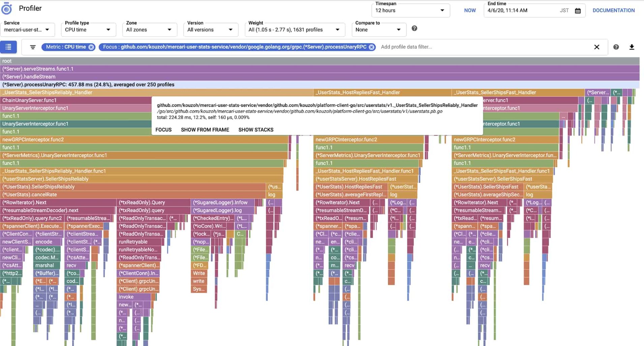644x346 pixels.
Task: Clear all filters with the X button
Action: click(x=597, y=47)
